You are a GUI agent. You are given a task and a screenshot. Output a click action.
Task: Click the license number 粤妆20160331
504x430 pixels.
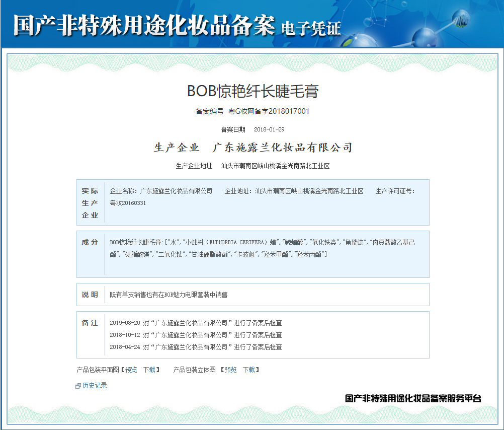(x=128, y=203)
